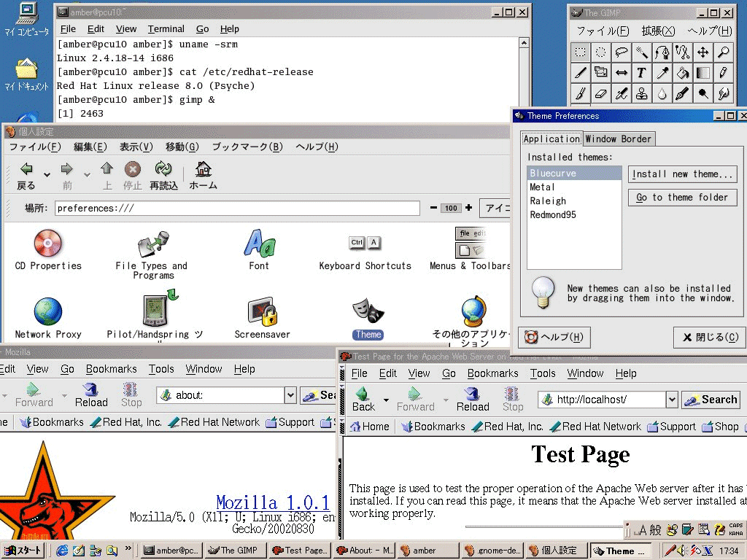The height and width of the screenshot is (560, 747).
Task: Select the Smudge finger tool in GIMP
Action: pos(724,93)
